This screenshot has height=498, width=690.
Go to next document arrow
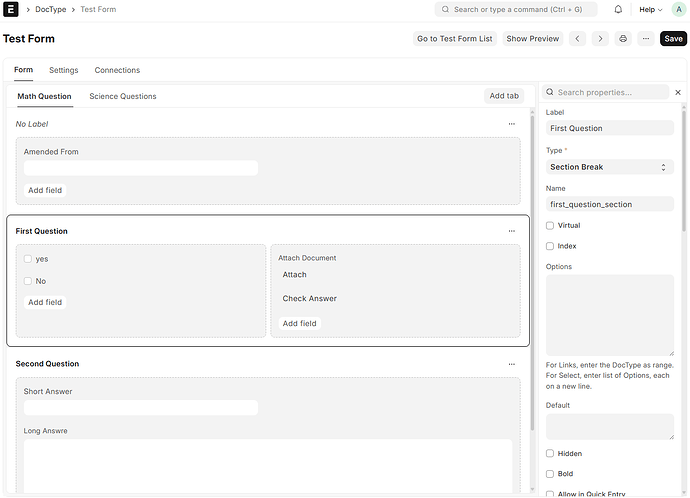[x=600, y=39]
